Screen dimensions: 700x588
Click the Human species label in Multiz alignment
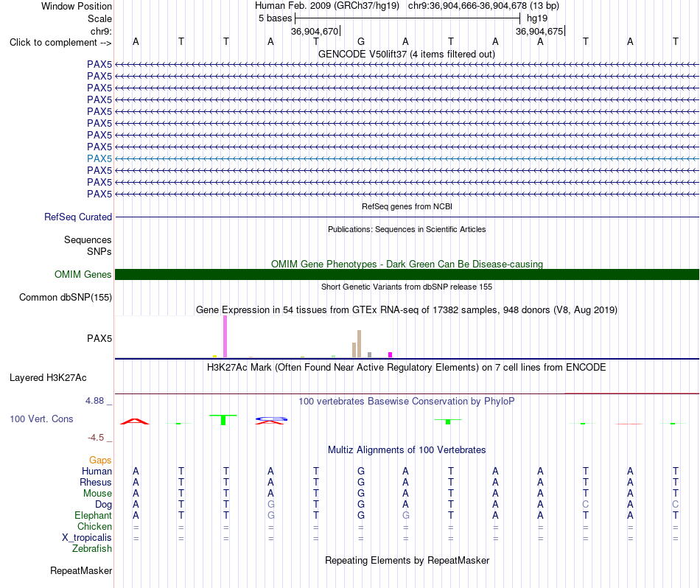coord(97,471)
